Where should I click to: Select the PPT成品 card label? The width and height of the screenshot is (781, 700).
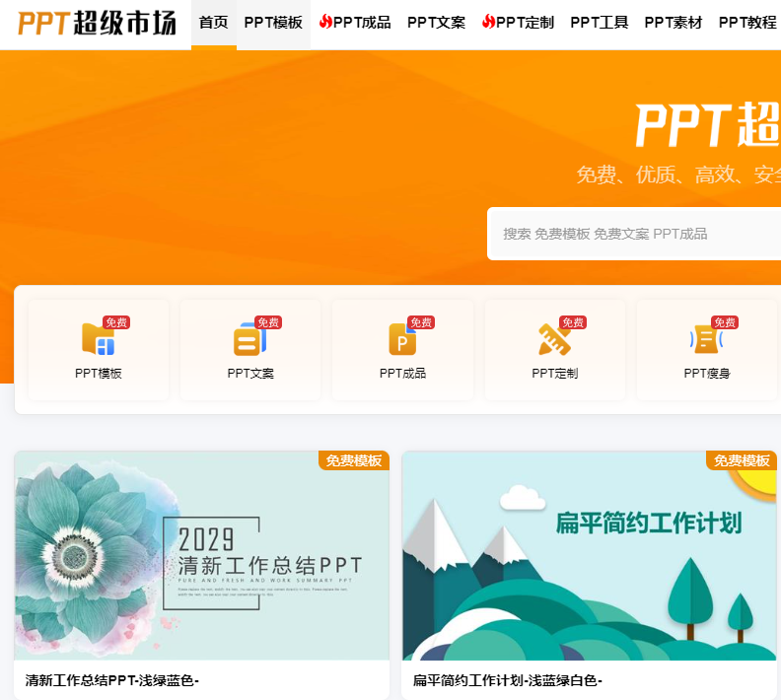point(402,374)
